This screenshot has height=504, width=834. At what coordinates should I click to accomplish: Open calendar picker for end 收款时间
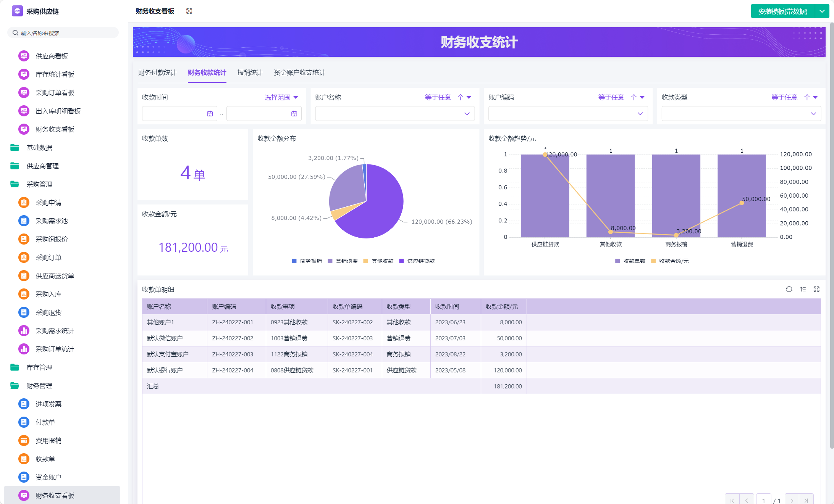tap(294, 114)
